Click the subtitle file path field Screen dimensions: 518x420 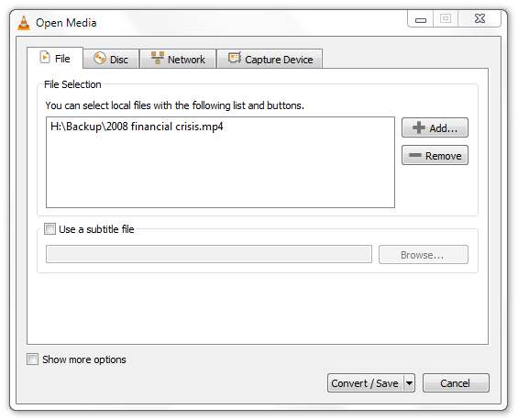(209, 254)
